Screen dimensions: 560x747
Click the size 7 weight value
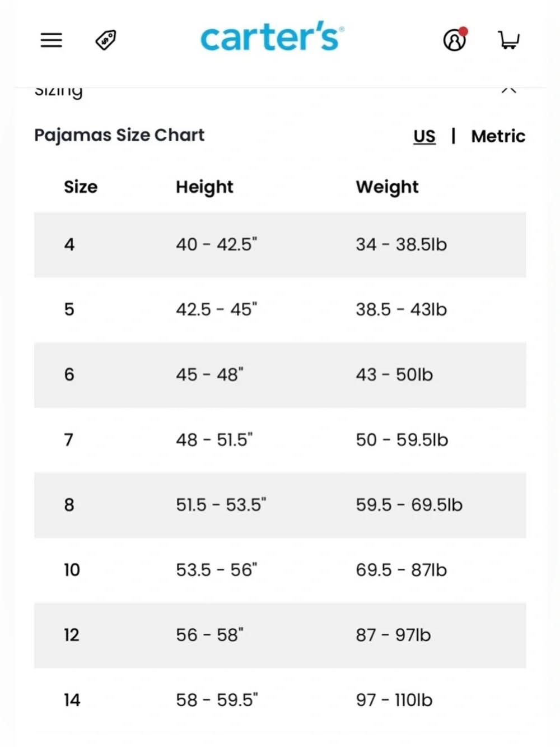(402, 439)
